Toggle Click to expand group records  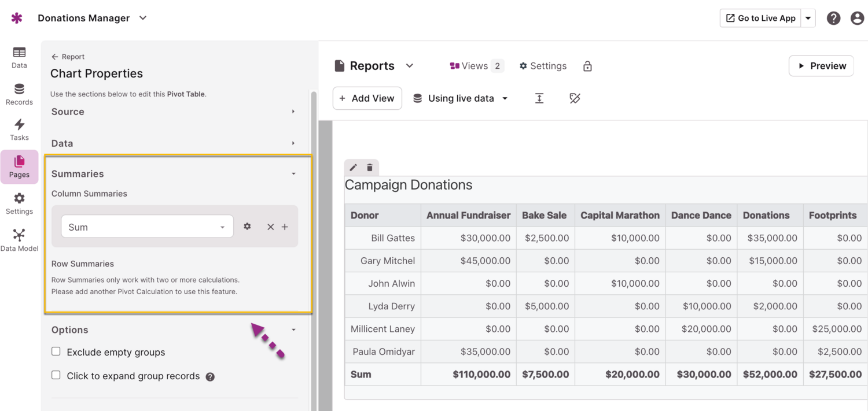[56, 375]
